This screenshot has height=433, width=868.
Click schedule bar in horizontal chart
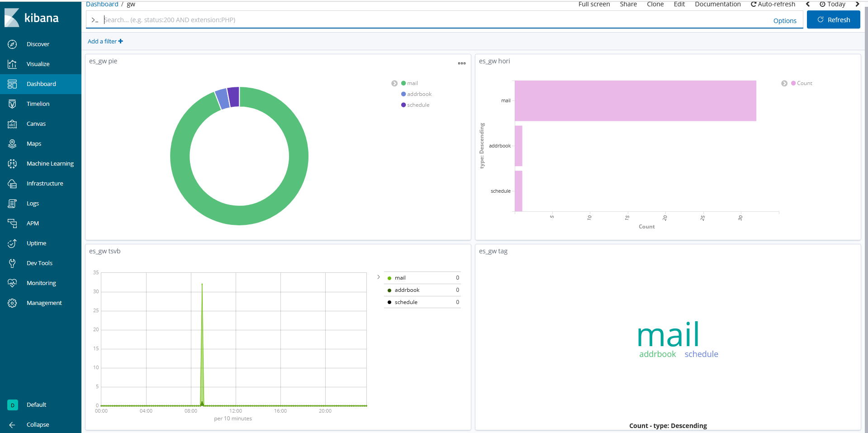pos(518,191)
